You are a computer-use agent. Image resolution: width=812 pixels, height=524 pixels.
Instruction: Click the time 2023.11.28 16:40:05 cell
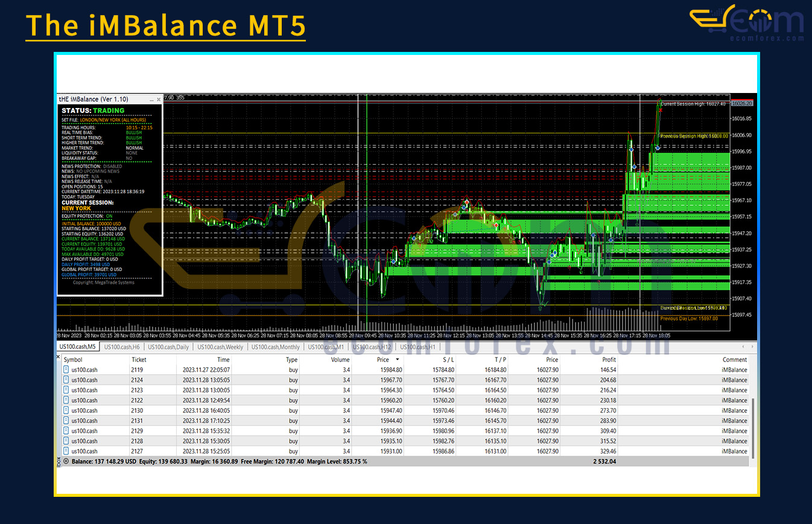[x=206, y=411]
